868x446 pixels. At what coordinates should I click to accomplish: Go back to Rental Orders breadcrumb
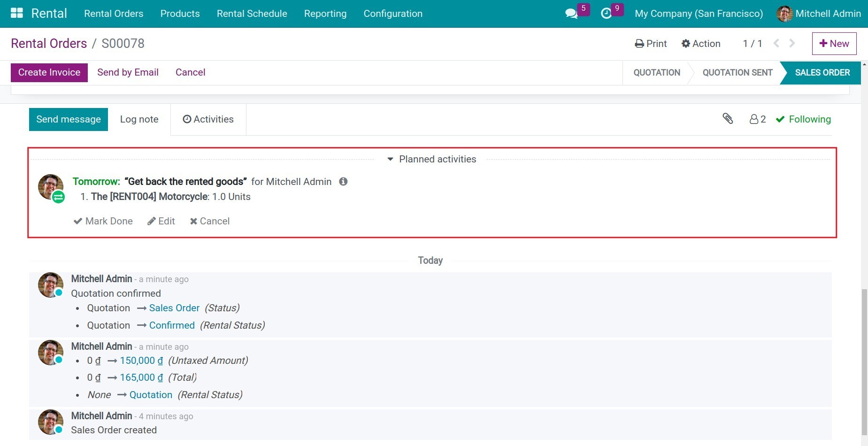[x=49, y=43]
